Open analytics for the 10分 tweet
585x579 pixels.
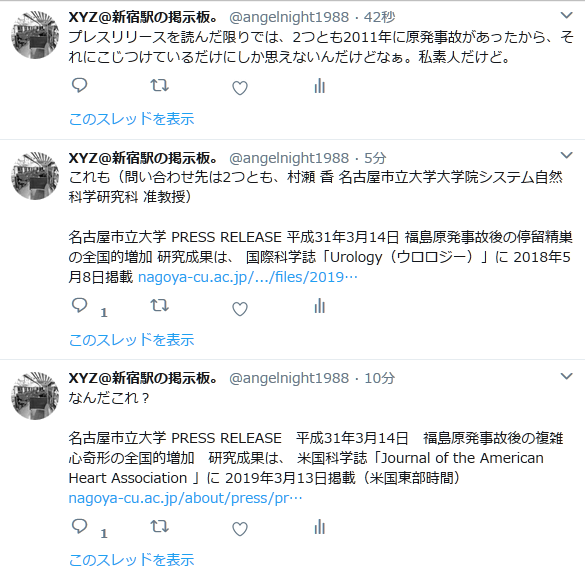(320, 527)
